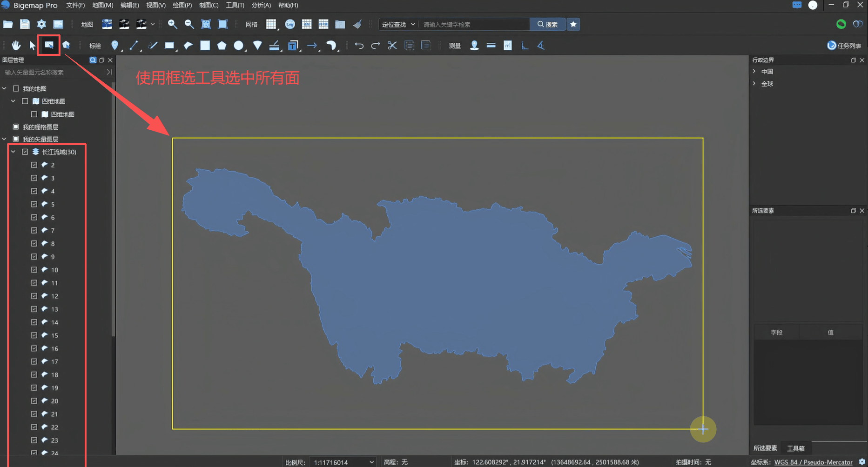Collapse the 长江流域(30) layer group

click(13, 152)
